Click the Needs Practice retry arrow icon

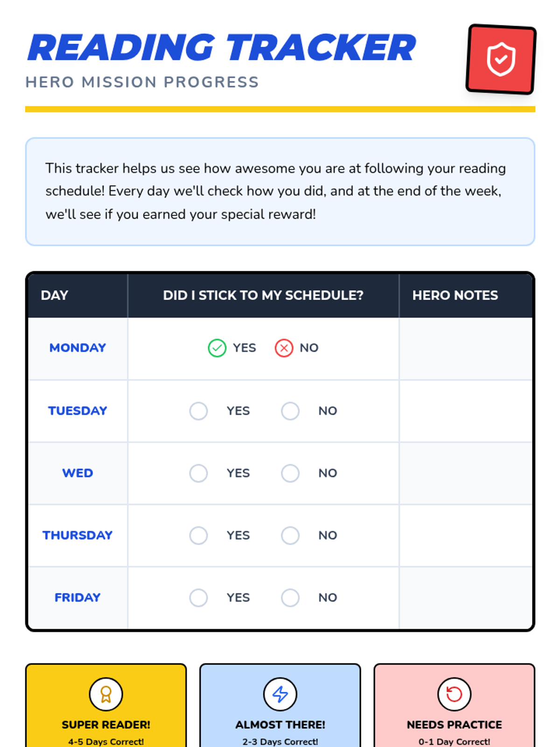454,694
